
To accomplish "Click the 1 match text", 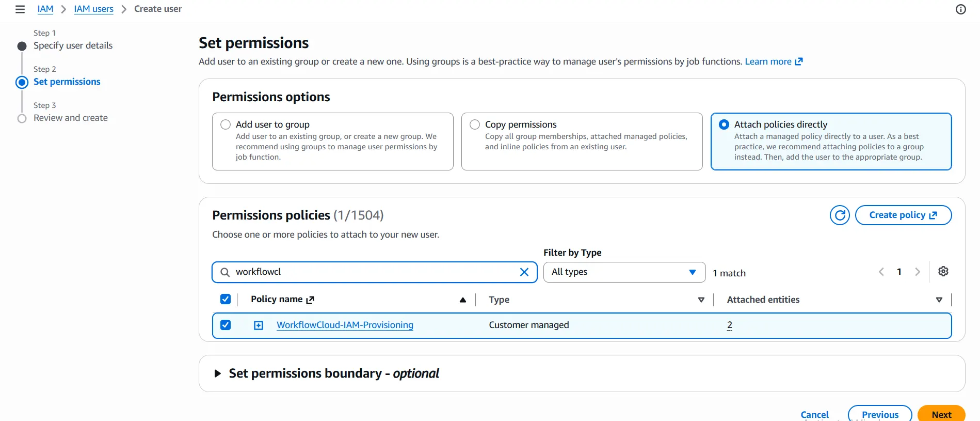I will pos(729,273).
